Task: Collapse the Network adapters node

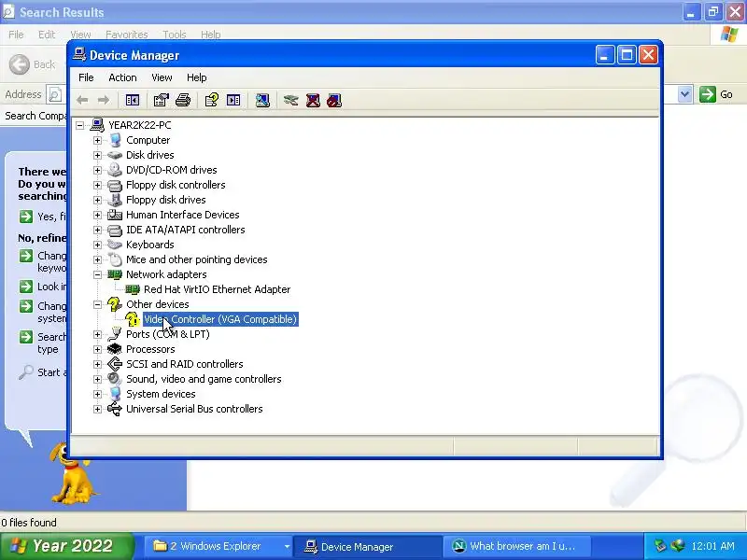Action: [98, 274]
